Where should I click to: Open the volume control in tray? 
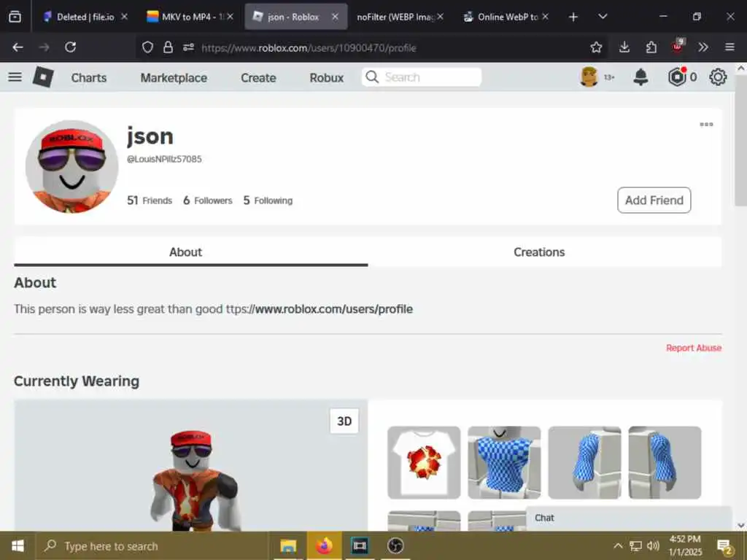(x=653, y=545)
